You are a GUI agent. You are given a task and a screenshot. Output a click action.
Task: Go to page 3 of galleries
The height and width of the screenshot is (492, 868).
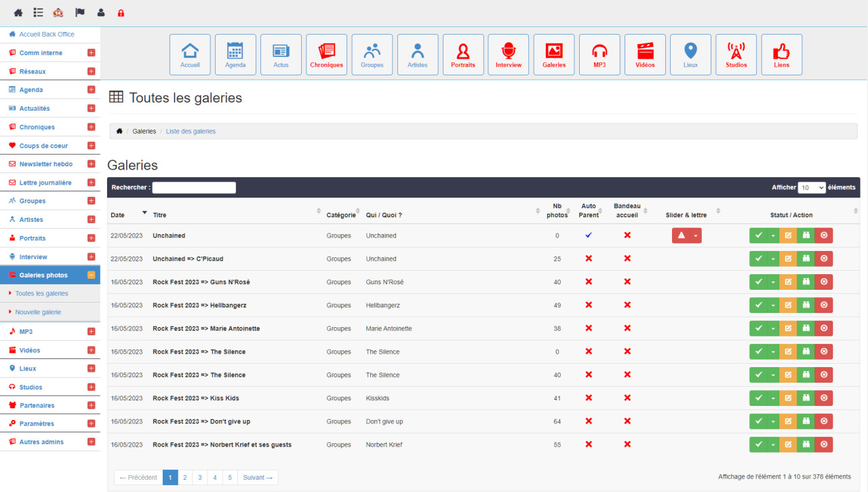pos(200,478)
